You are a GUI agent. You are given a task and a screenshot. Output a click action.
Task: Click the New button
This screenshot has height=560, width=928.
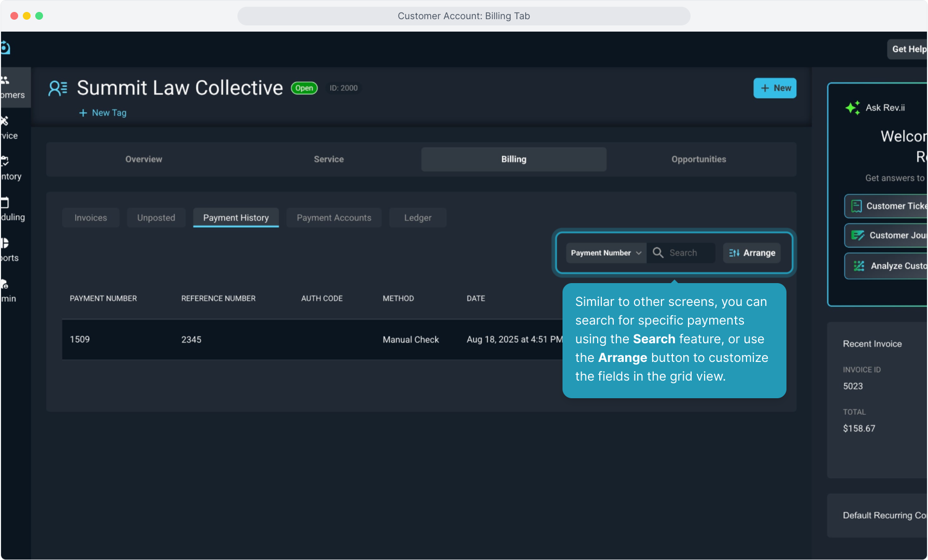pos(775,88)
